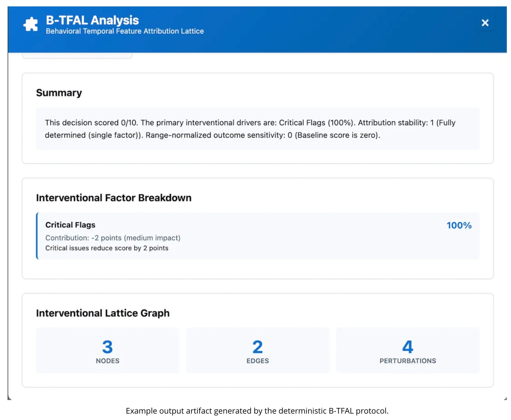
Task: Select the Interventional Factor Breakdown heading
Action: (x=113, y=198)
